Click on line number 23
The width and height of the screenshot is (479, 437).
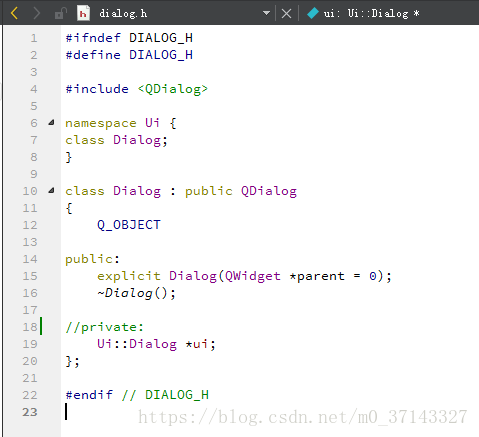click(x=30, y=412)
